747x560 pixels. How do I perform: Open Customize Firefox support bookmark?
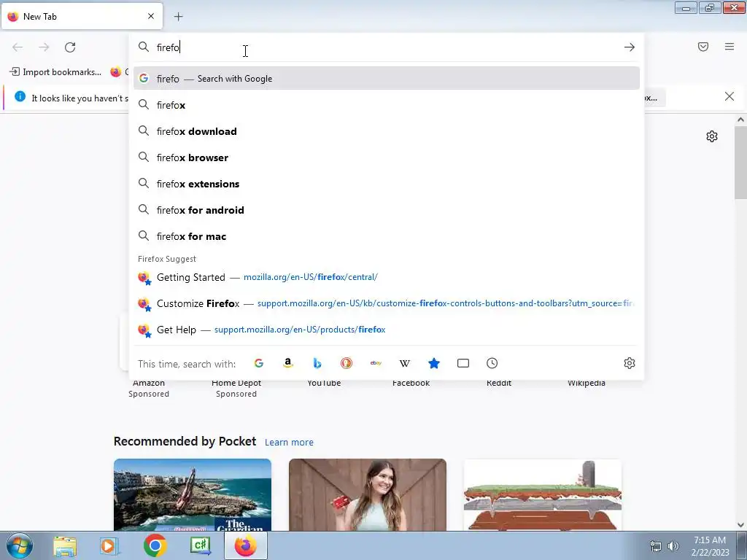click(387, 303)
